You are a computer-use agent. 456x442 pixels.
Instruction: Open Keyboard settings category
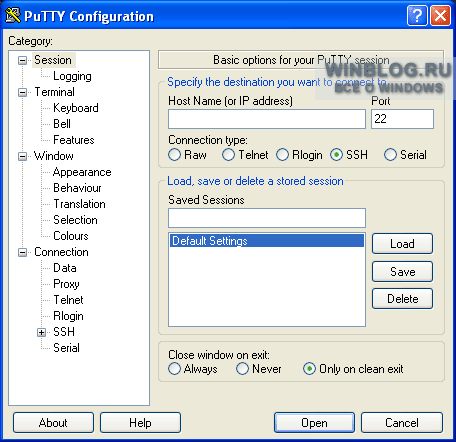coord(76,108)
